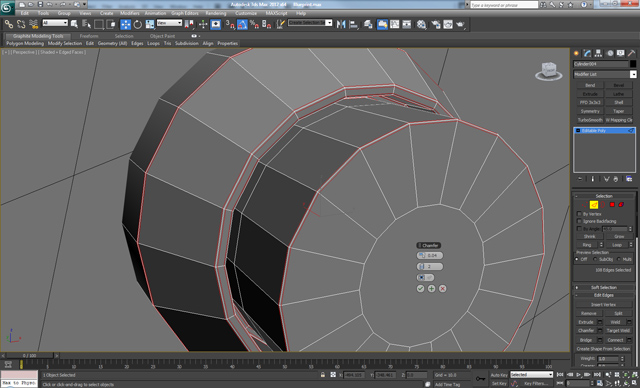Screen dimensions: 640x388
Task: Choose the Rectangular Selection Region tool
Action: pyautogui.click(x=99, y=24)
